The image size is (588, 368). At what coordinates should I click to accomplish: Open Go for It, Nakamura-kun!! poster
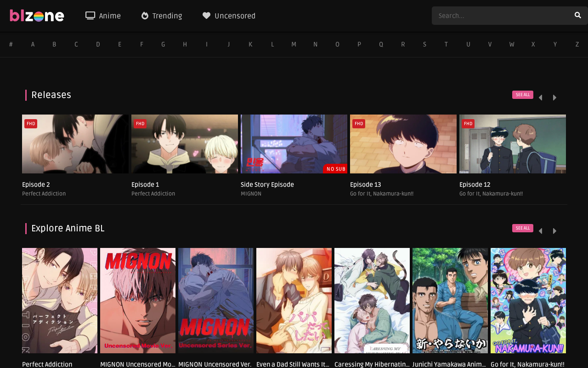pos(528,300)
